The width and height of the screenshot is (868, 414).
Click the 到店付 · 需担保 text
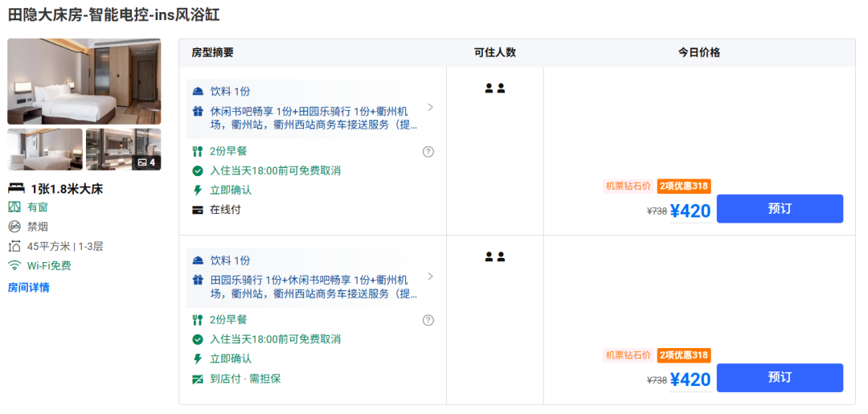(245, 379)
